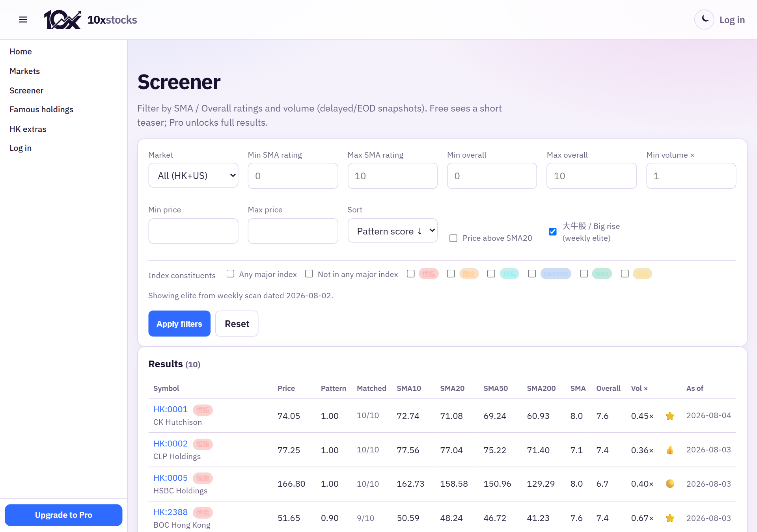Click the 國企 index filter badge
The width and height of the screenshot is (757, 532).
click(x=469, y=274)
